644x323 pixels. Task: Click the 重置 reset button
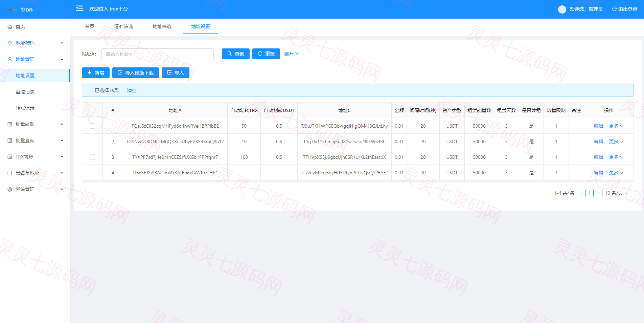266,54
